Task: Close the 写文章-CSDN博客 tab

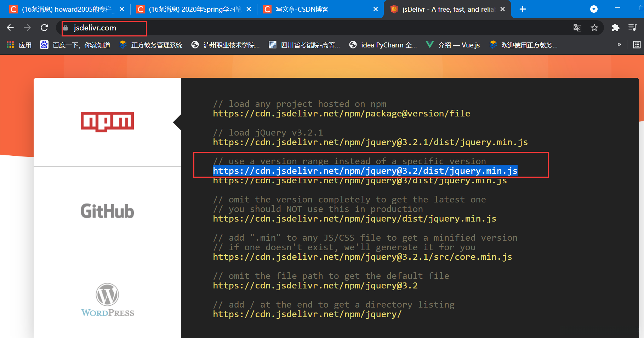Action: coord(376,9)
